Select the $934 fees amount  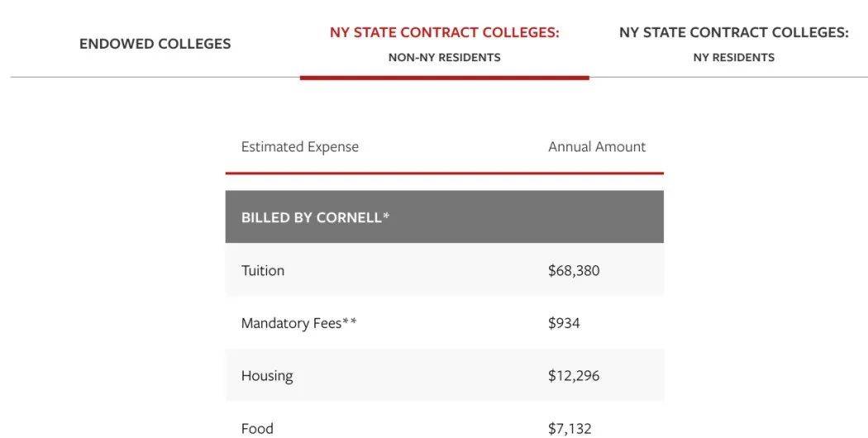coord(564,323)
